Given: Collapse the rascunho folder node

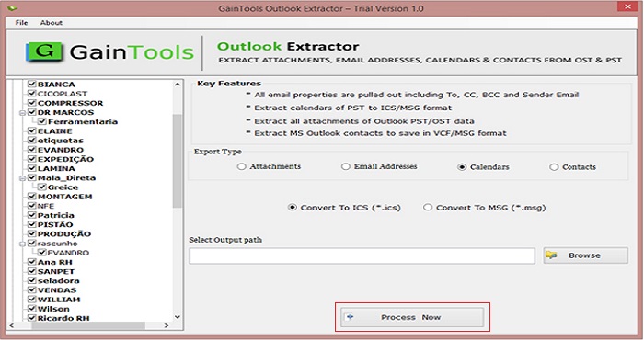Looking at the screenshot, I should (x=22, y=244).
